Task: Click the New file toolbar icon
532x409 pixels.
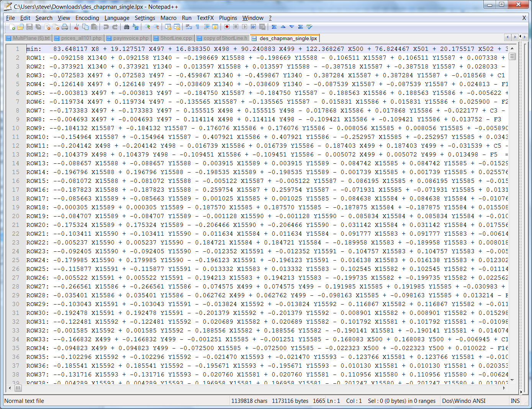Action: [x=12, y=27]
